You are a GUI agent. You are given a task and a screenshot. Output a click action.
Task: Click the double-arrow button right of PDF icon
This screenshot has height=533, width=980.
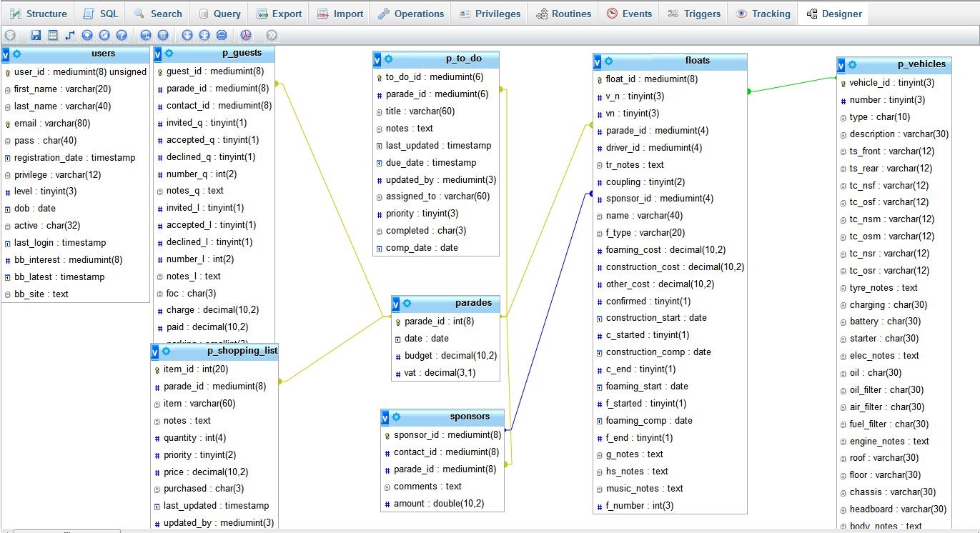coord(271,34)
